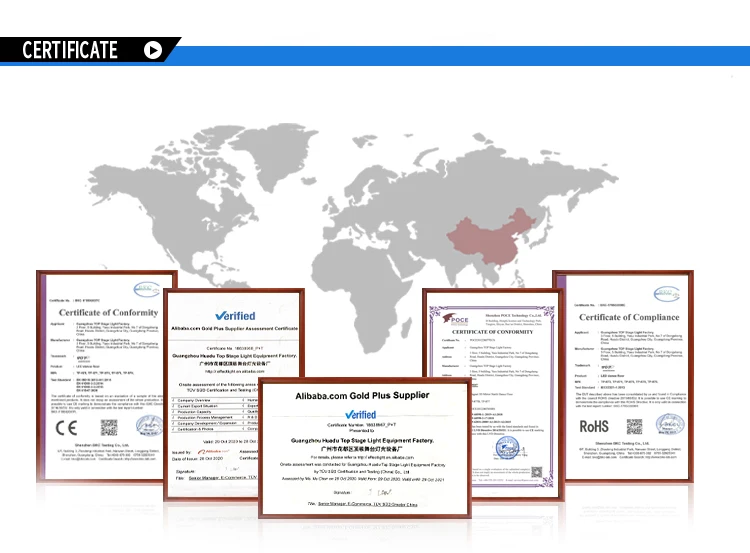Select 'Alibaba.com Gold Plus Supplier Assessment Certificate' text

[x=234, y=329]
